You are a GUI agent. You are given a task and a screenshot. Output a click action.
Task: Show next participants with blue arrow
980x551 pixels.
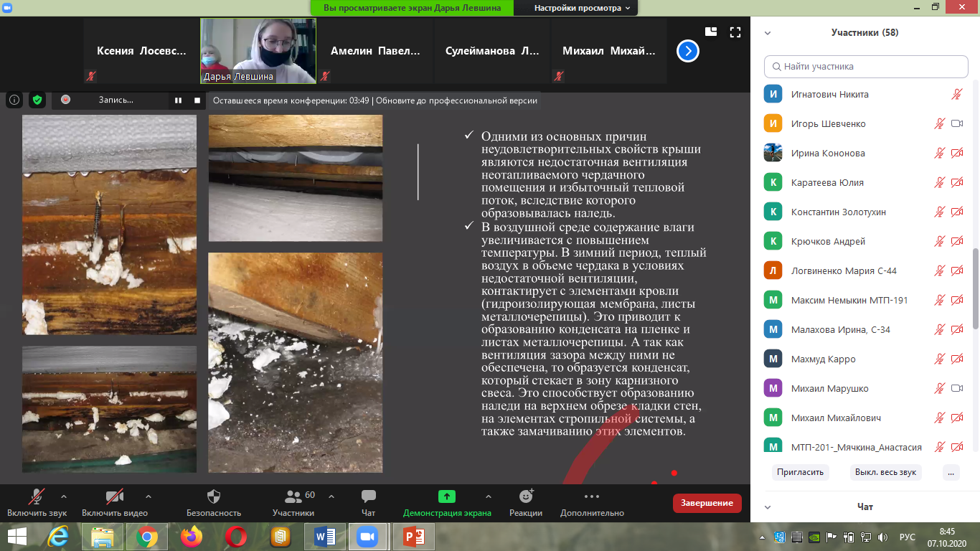point(688,51)
